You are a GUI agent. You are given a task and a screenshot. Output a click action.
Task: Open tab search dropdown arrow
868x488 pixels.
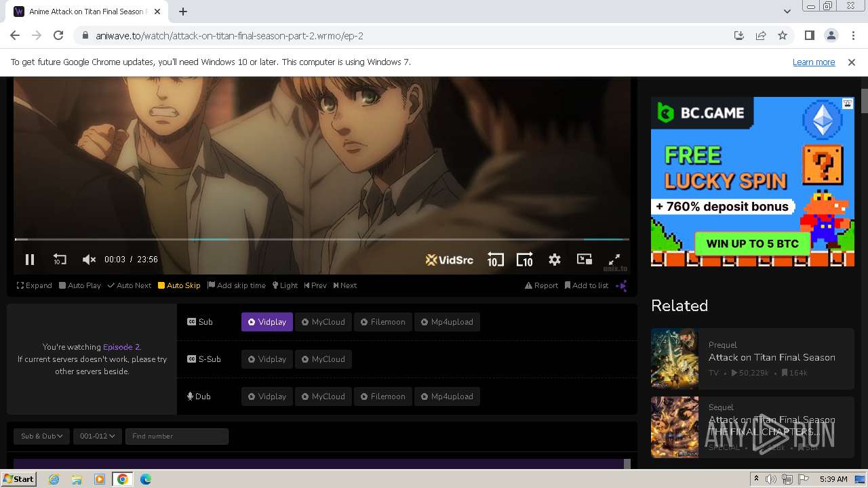pos(787,12)
